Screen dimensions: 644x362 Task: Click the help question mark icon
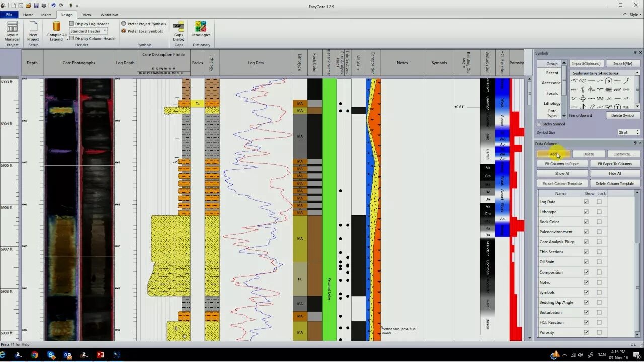tap(71, 5)
